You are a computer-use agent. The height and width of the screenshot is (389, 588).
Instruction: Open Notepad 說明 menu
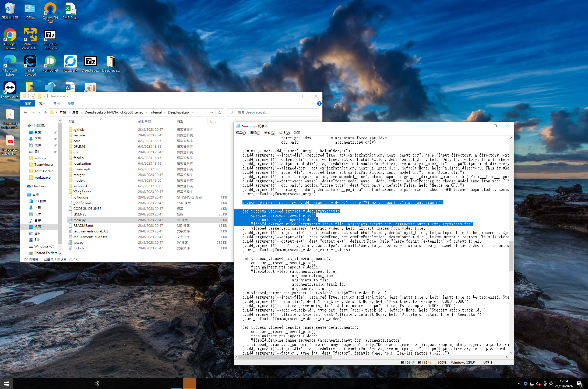(x=297, y=133)
